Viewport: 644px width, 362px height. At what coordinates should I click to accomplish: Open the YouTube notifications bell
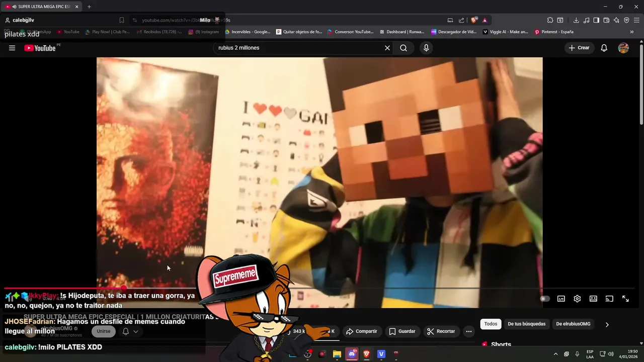(604, 48)
